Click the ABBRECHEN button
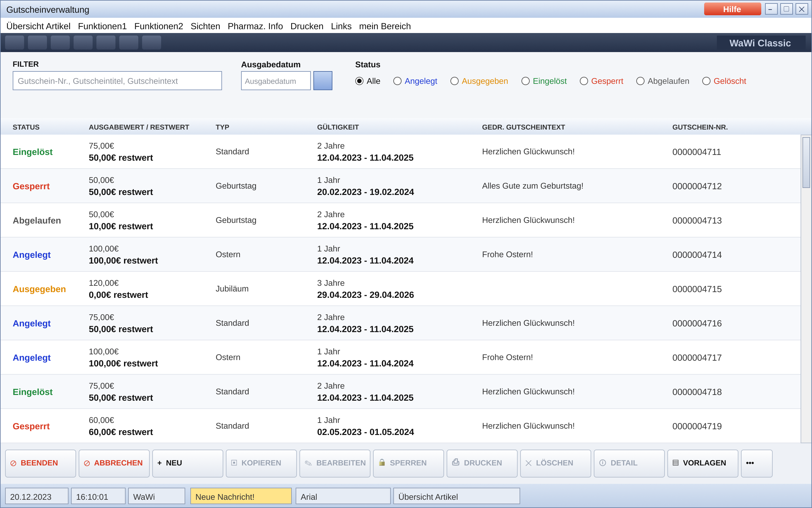Image resolution: width=812 pixels, height=508 pixels. click(x=114, y=463)
